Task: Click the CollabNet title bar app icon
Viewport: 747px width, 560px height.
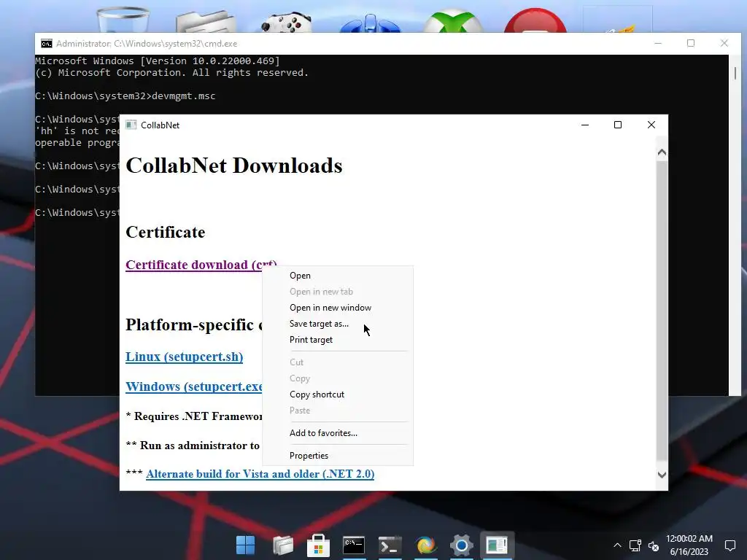Action: point(131,125)
